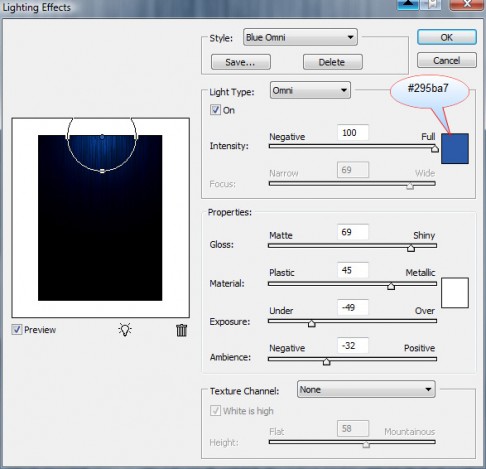Click the Intensity slider handle
Viewport: 486px width, 469px height.
pos(435,148)
